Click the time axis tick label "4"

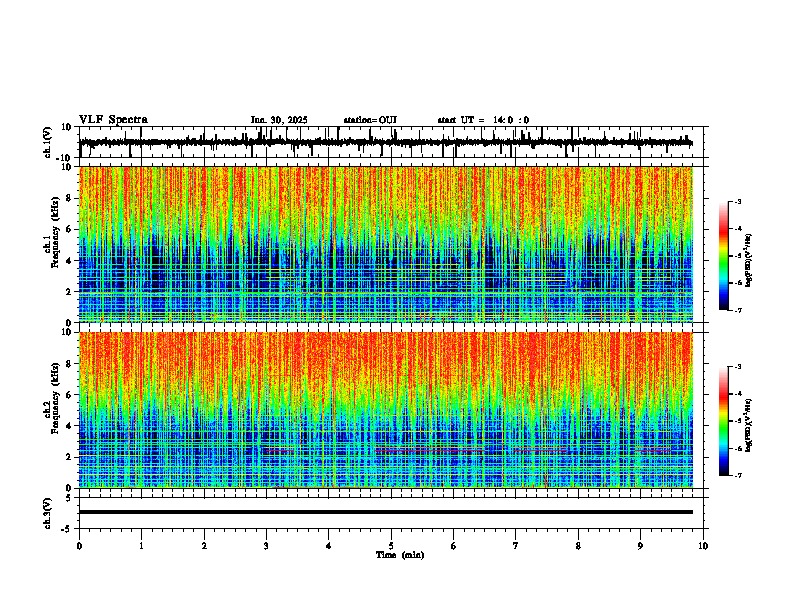coord(329,546)
